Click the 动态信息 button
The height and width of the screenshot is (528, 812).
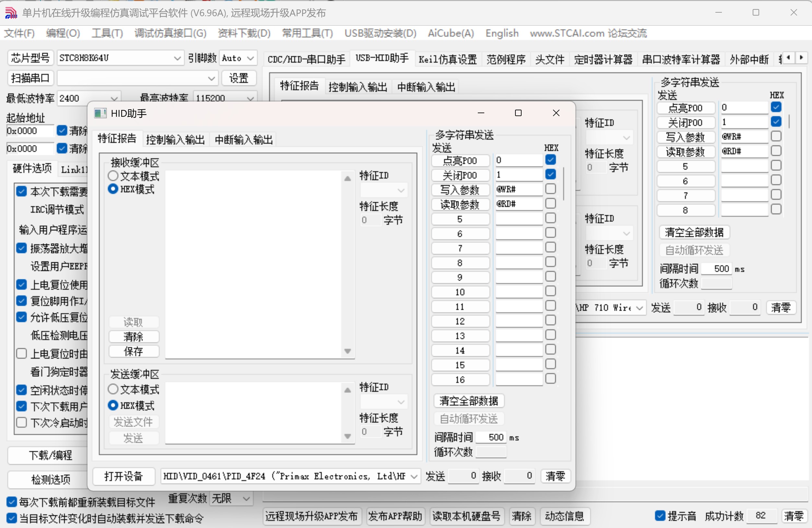point(564,516)
